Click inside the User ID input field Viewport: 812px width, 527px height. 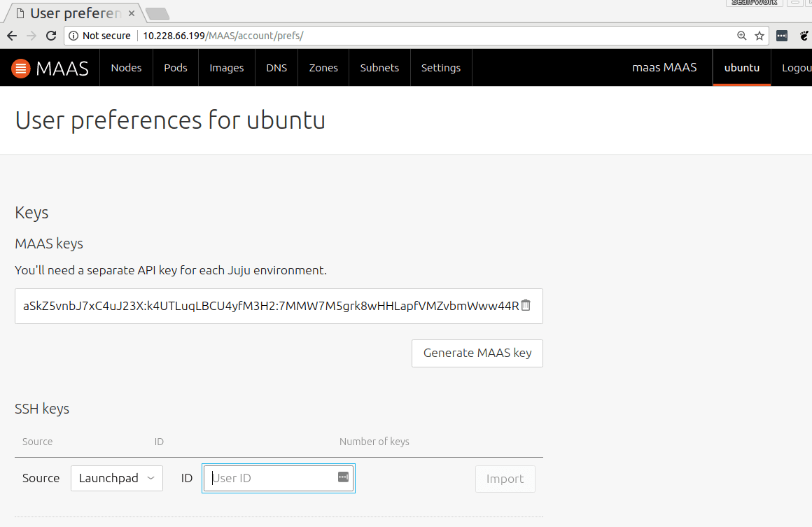click(273, 478)
